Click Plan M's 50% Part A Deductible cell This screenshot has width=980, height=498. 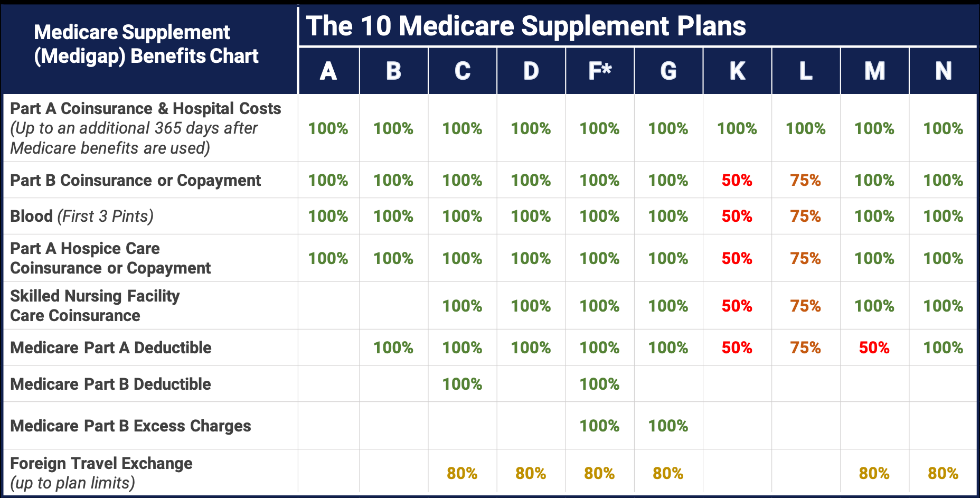874,347
